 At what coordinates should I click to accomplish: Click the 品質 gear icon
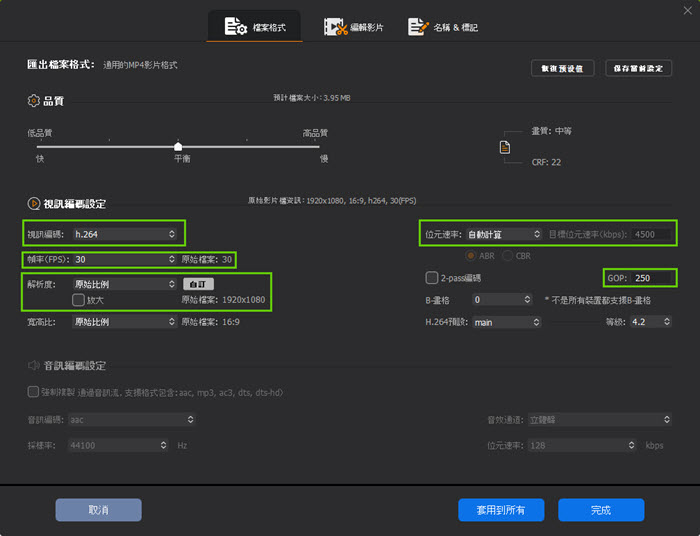(34, 101)
